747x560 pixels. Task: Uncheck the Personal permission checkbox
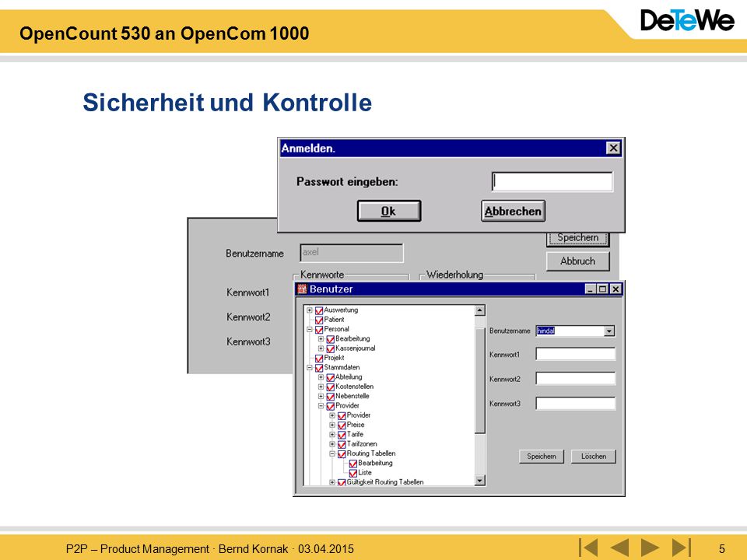tap(319, 330)
